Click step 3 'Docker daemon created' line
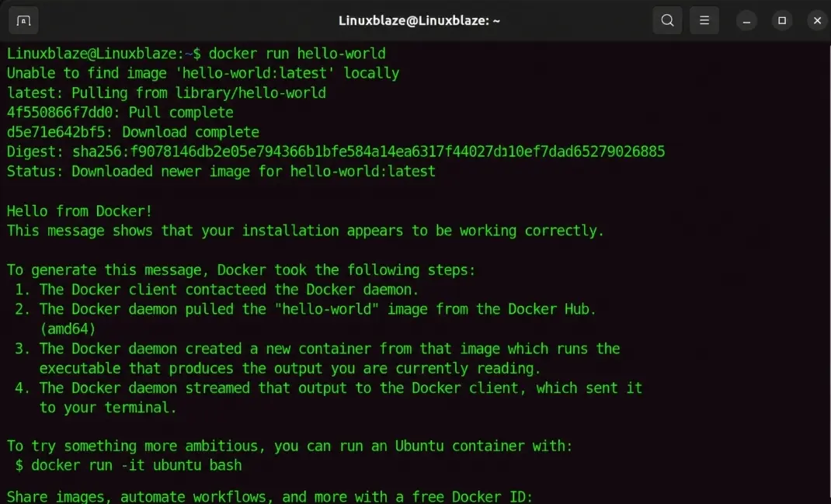The width and height of the screenshot is (831, 504). pos(318,349)
